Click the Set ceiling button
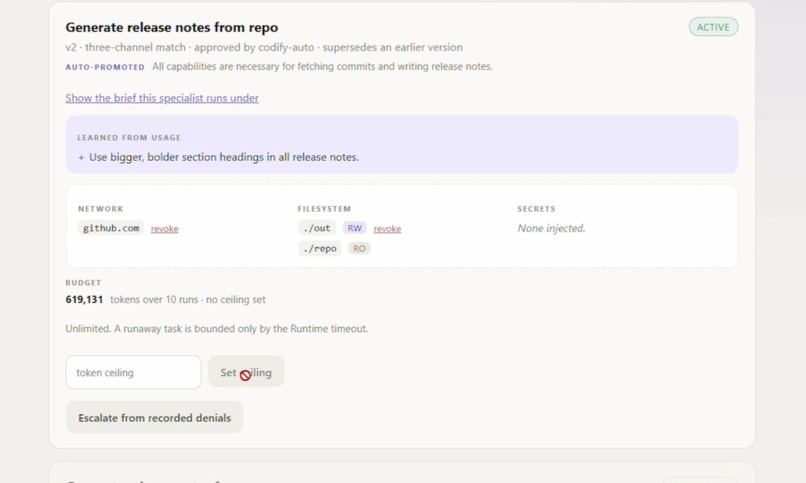Viewport: 806px width, 483px height. click(246, 372)
